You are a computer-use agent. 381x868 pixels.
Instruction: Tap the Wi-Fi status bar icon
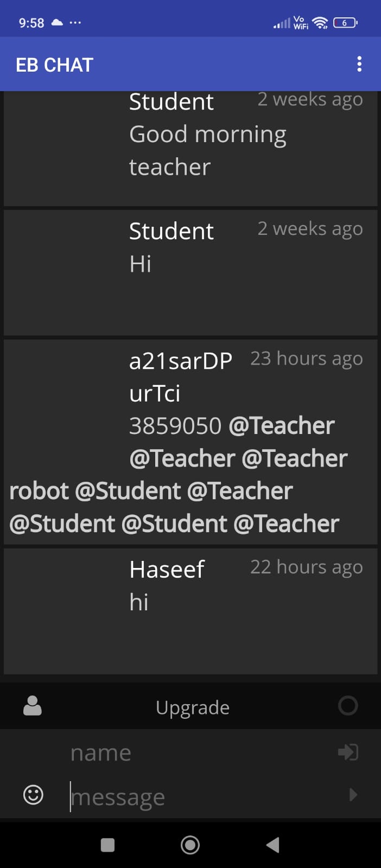click(x=320, y=22)
